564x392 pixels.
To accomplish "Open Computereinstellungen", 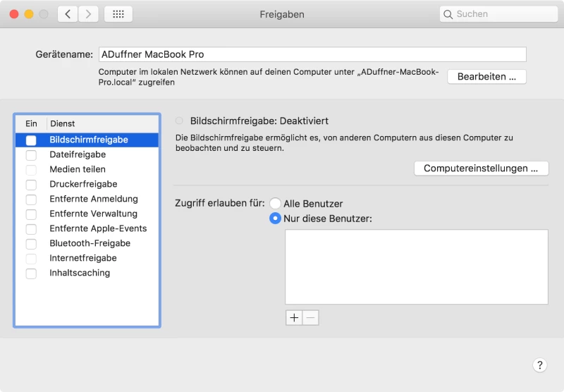I will (482, 169).
